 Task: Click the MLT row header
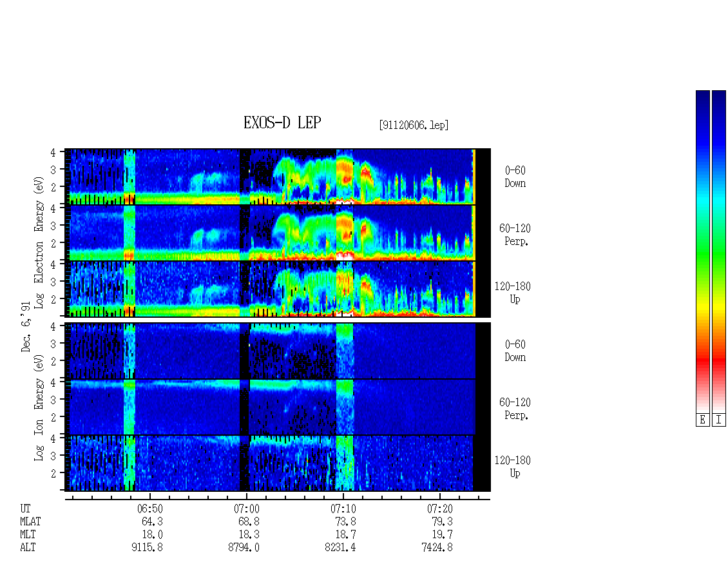coord(28,535)
